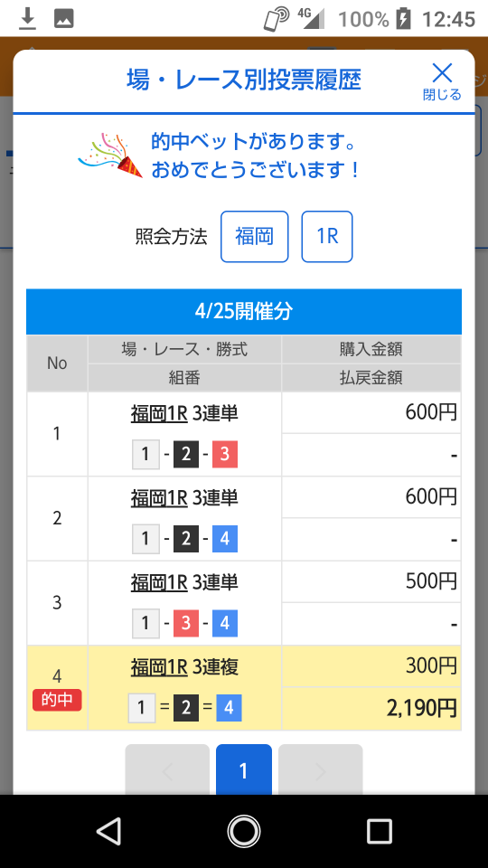The width and height of the screenshot is (488, 868).
Task: Select the 福岡 venue filter
Action: coord(255,236)
